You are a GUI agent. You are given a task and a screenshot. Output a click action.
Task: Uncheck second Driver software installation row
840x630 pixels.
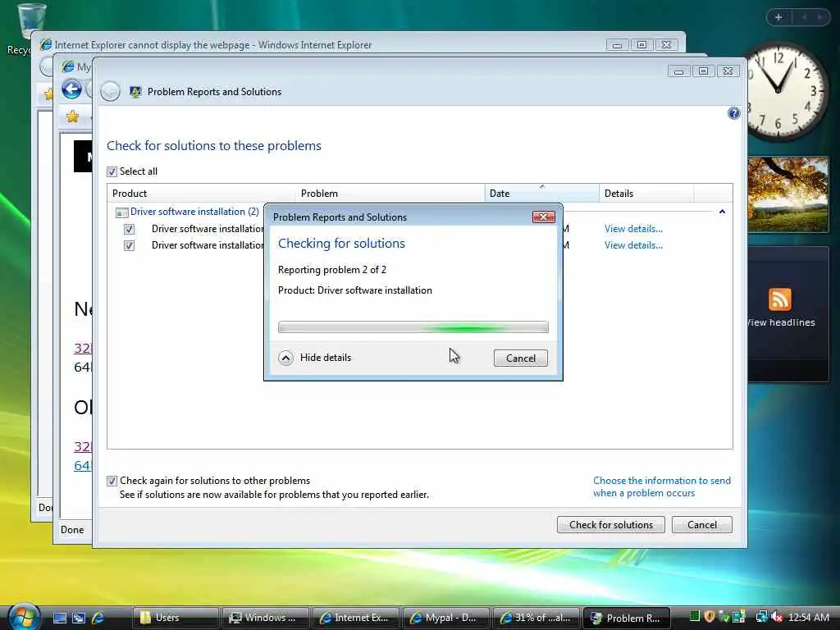point(129,245)
